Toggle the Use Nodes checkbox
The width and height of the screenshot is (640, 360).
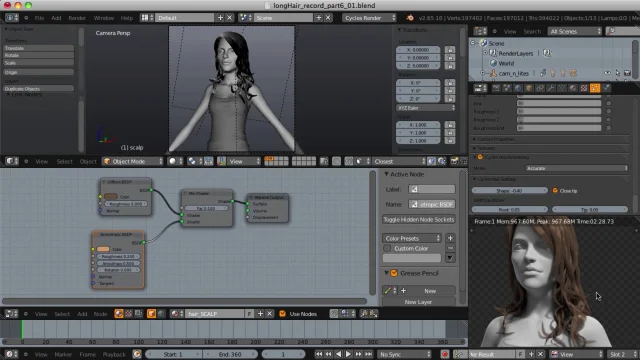pos(282,313)
